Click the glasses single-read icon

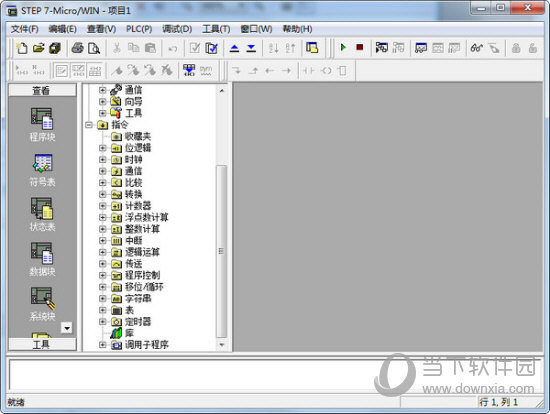point(476,48)
